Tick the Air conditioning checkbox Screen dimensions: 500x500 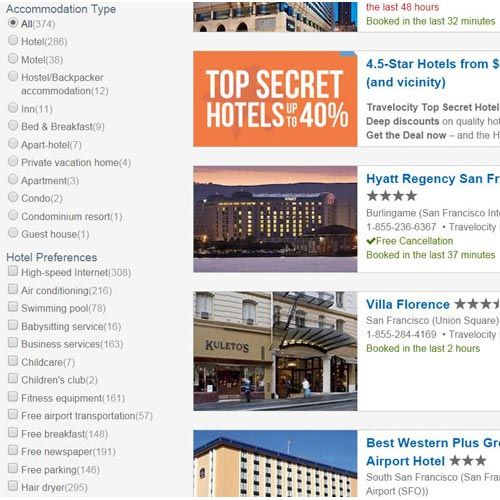click(x=13, y=289)
